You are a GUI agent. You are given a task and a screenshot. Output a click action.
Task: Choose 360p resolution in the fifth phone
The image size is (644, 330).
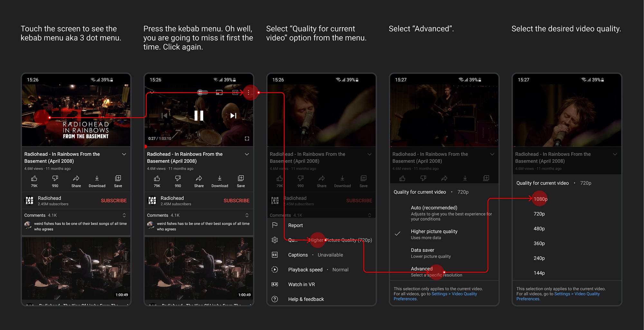[x=539, y=243]
